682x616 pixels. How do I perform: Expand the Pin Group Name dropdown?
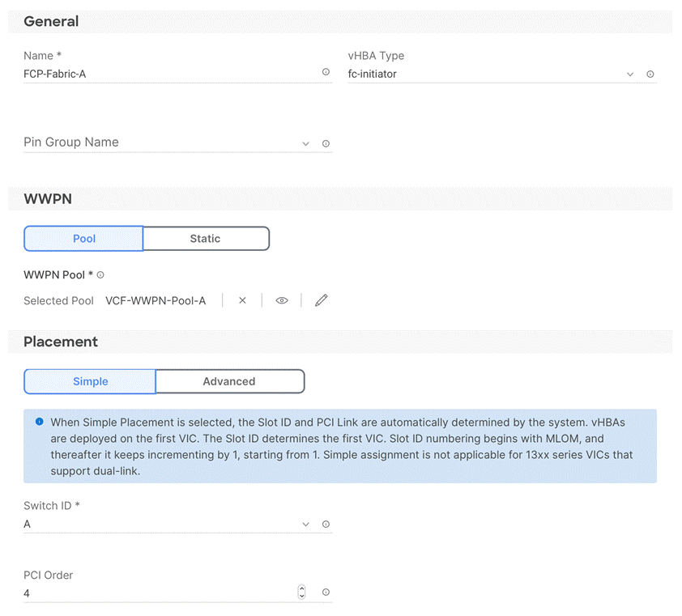click(x=305, y=142)
